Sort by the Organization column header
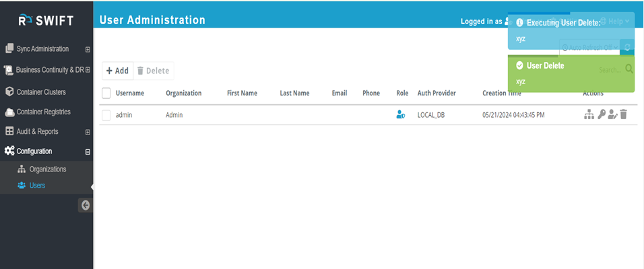644x269 pixels. (x=184, y=93)
